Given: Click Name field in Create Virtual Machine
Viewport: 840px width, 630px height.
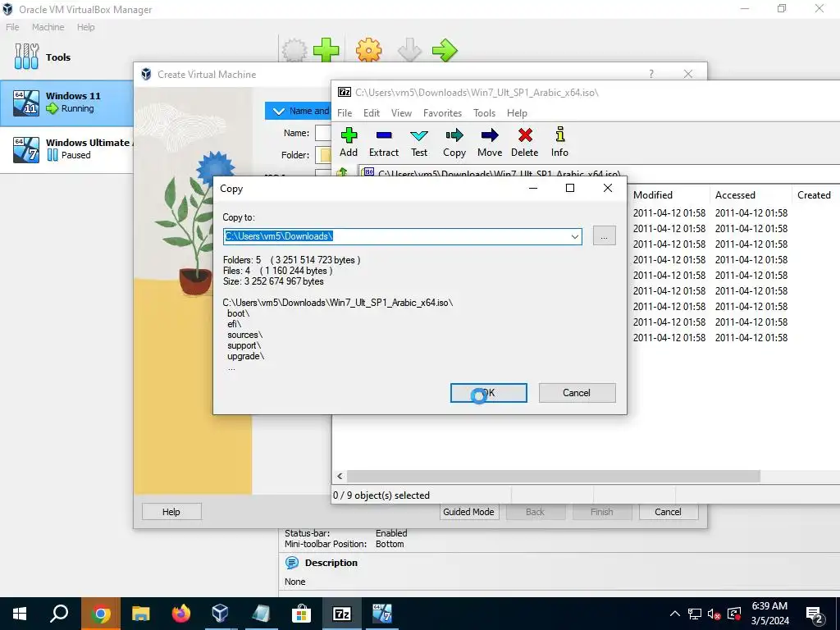Looking at the screenshot, I should (323, 133).
